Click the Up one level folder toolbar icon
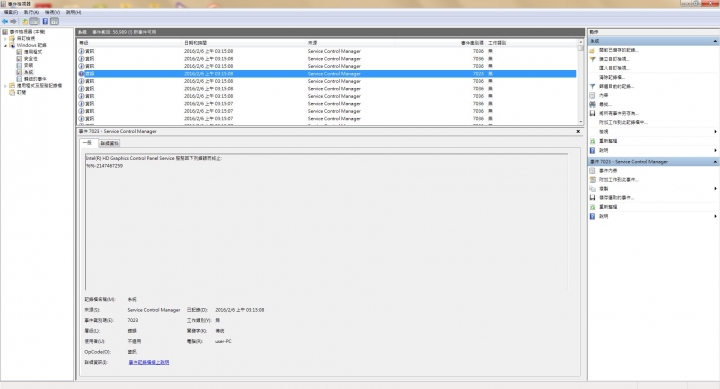The height and width of the screenshot is (389, 720). [x=25, y=22]
